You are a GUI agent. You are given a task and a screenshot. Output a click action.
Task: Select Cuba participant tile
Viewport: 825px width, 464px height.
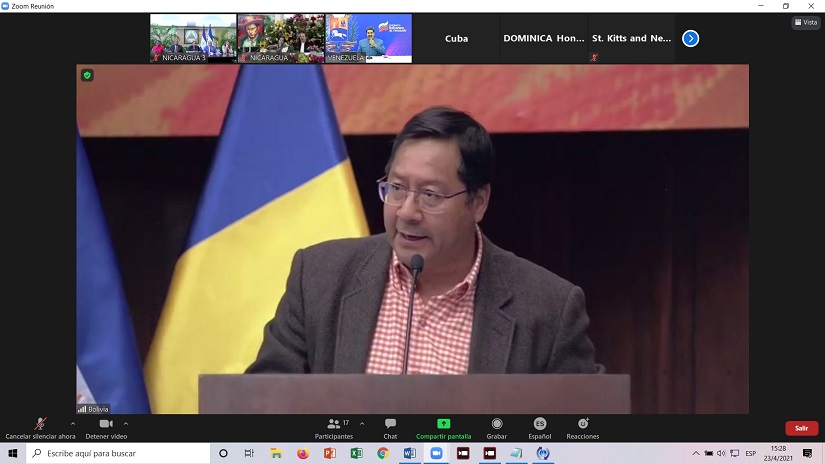[456, 38]
